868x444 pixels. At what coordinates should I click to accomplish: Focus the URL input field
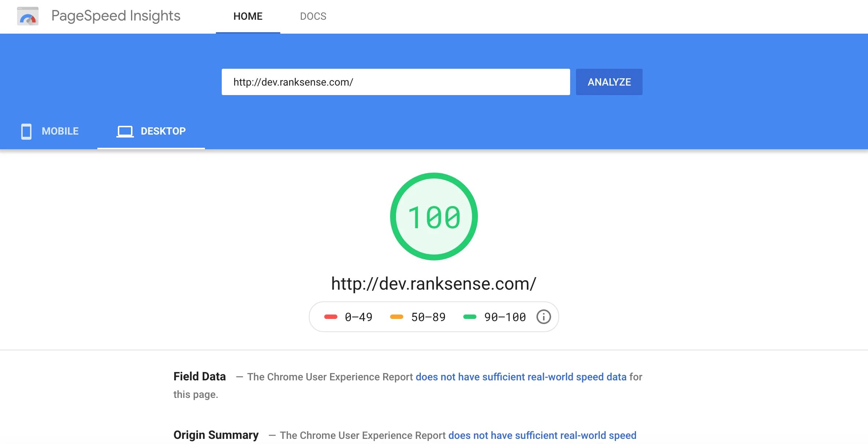click(x=395, y=82)
